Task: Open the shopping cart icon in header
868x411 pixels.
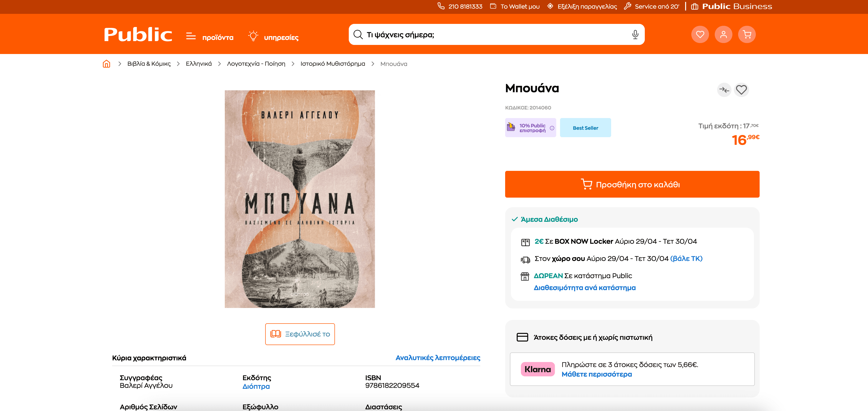Action: [747, 34]
